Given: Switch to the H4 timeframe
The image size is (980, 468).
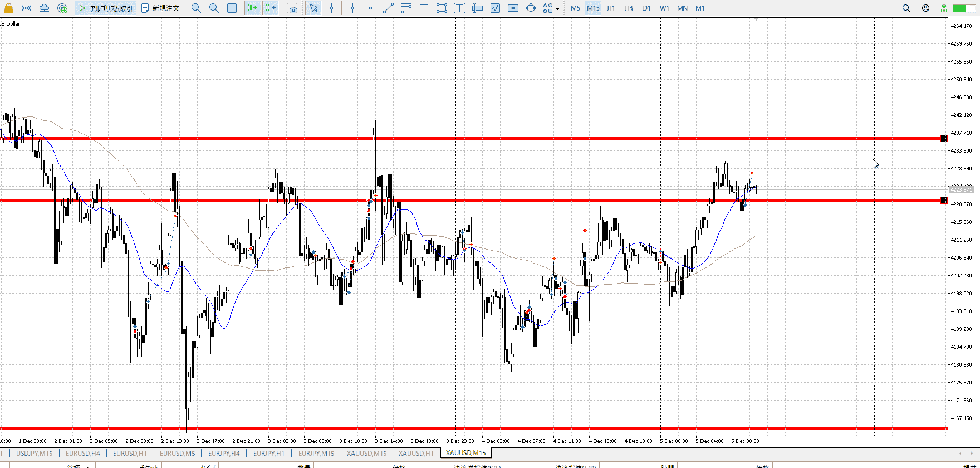Looking at the screenshot, I should pyautogui.click(x=629, y=8).
